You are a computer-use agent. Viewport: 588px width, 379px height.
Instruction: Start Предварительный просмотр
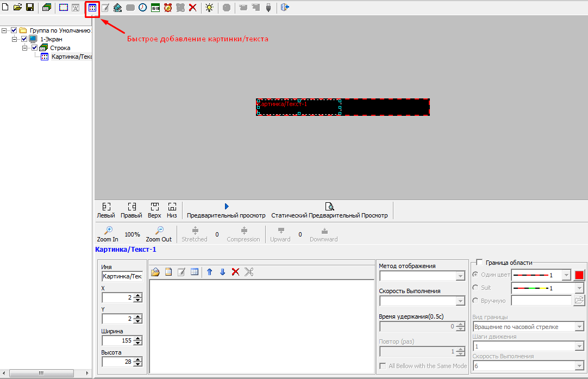pyautogui.click(x=226, y=210)
